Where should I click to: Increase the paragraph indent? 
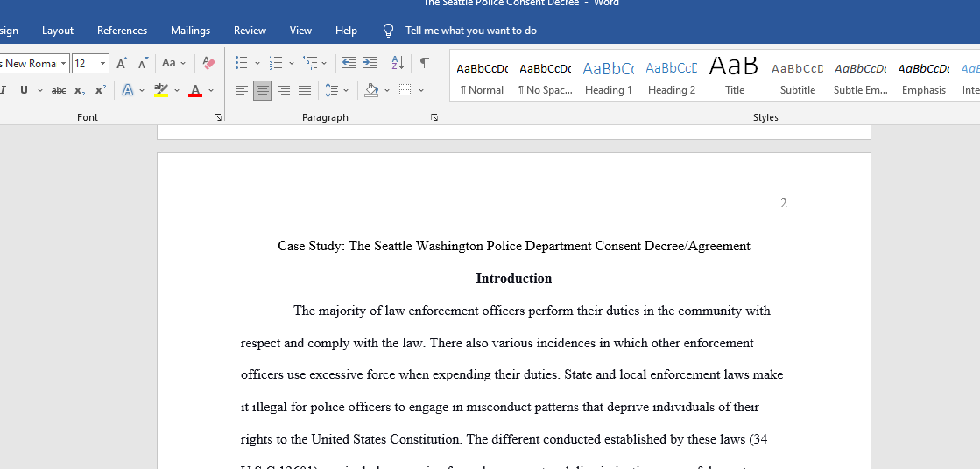[370, 63]
